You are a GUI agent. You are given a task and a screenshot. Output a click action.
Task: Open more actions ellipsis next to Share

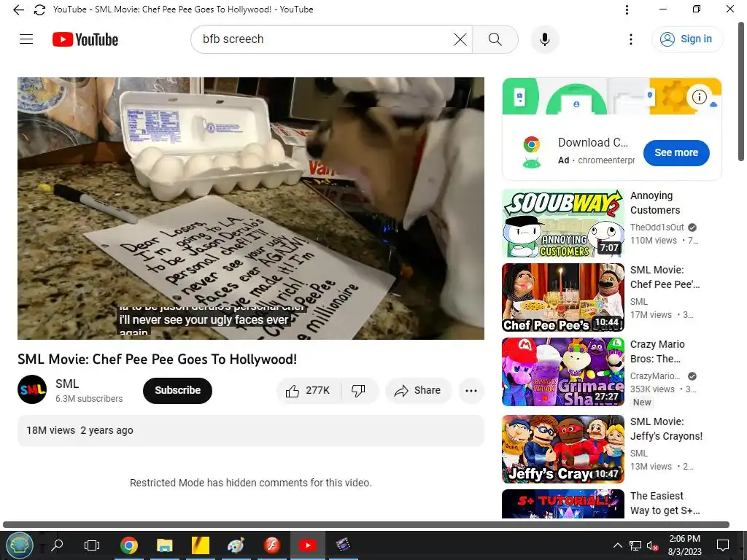471,391
